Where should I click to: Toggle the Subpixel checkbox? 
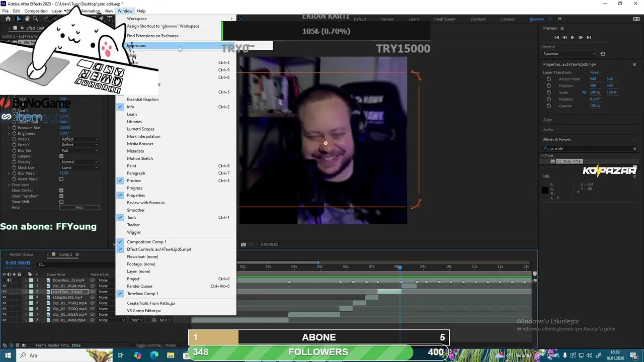(x=61, y=156)
